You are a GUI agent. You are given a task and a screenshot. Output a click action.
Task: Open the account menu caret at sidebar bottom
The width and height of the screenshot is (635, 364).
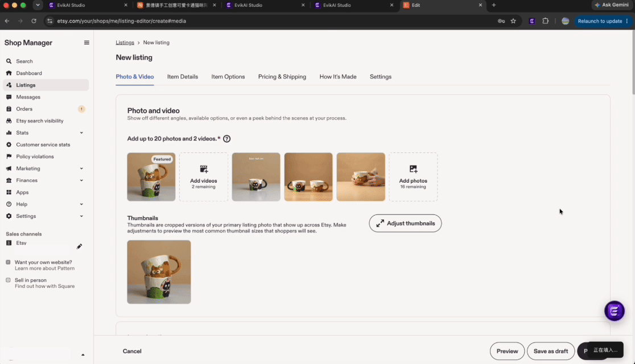83,355
